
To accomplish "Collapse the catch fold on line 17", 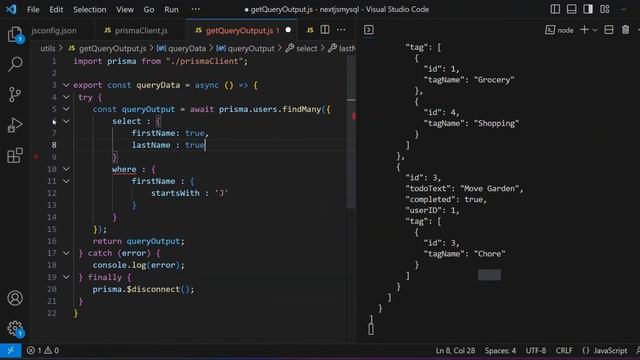I will pos(66,253).
